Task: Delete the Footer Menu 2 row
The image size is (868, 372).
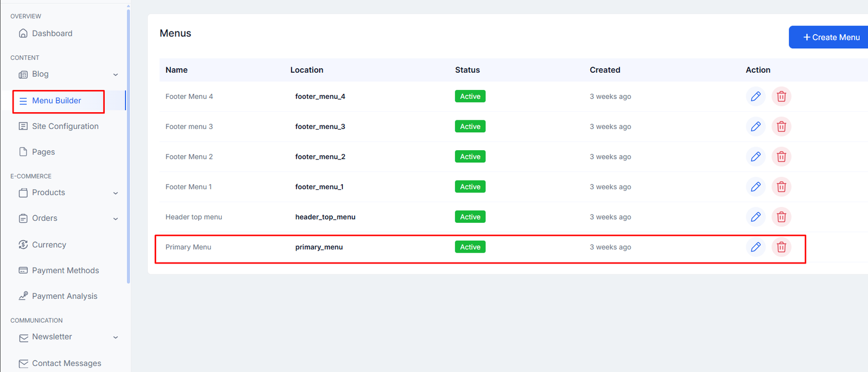Action: click(x=781, y=157)
